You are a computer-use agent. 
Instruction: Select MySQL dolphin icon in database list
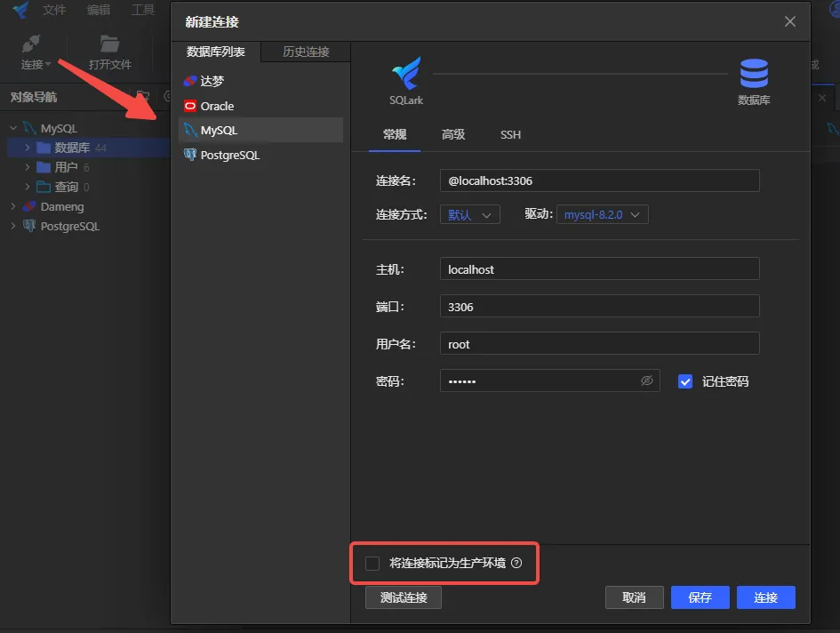pos(190,130)
